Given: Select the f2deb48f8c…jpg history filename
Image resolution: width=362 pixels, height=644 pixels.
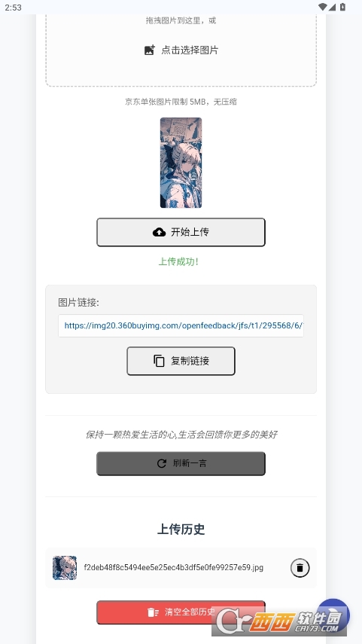Looking at the screenshot, I should (174, 568).
